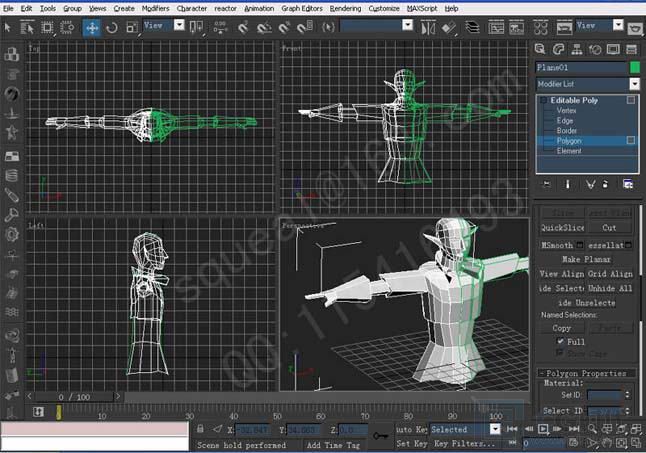Toggle the MSmooth settings box
Screen dimensions: 646x453
tap(580, 245)
